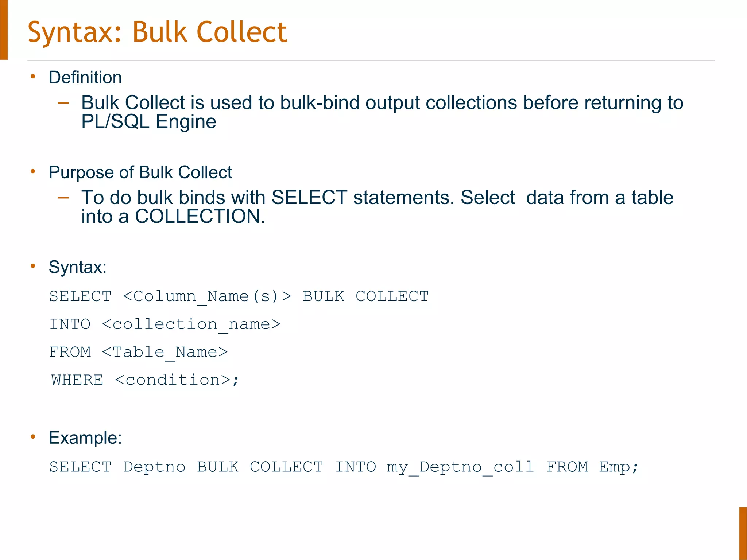The image size is (747, 560).
Task: Click the Syntax: bullet heading
Action: tap(78, 267)
